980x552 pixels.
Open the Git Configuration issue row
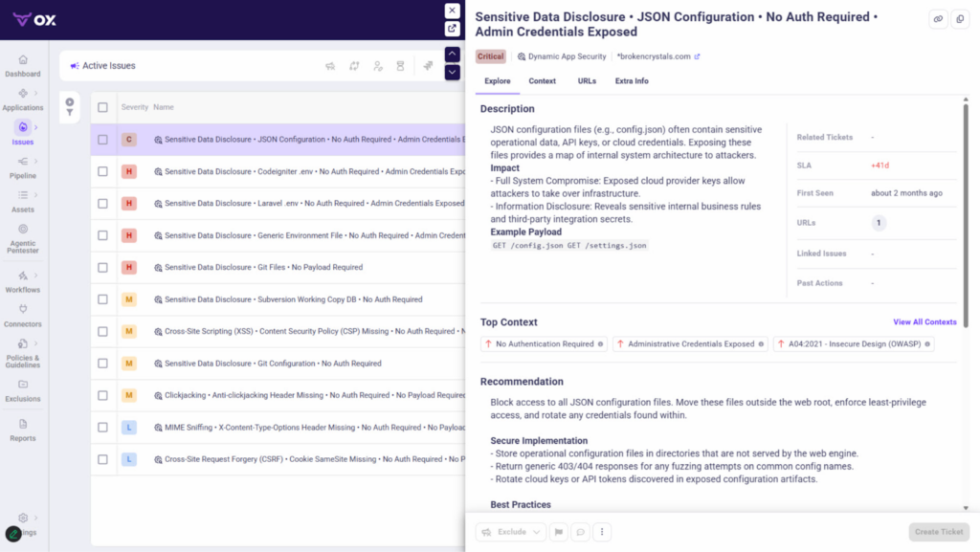coord(278,364)
